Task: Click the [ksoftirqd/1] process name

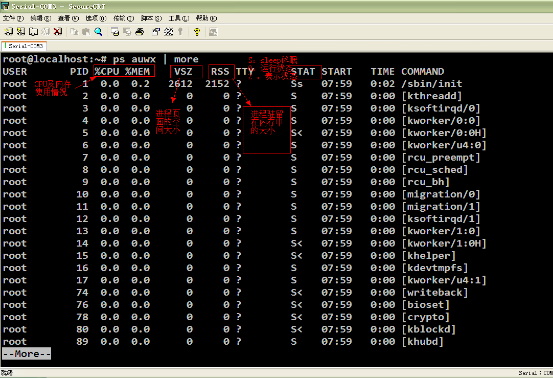Action: 441,219
